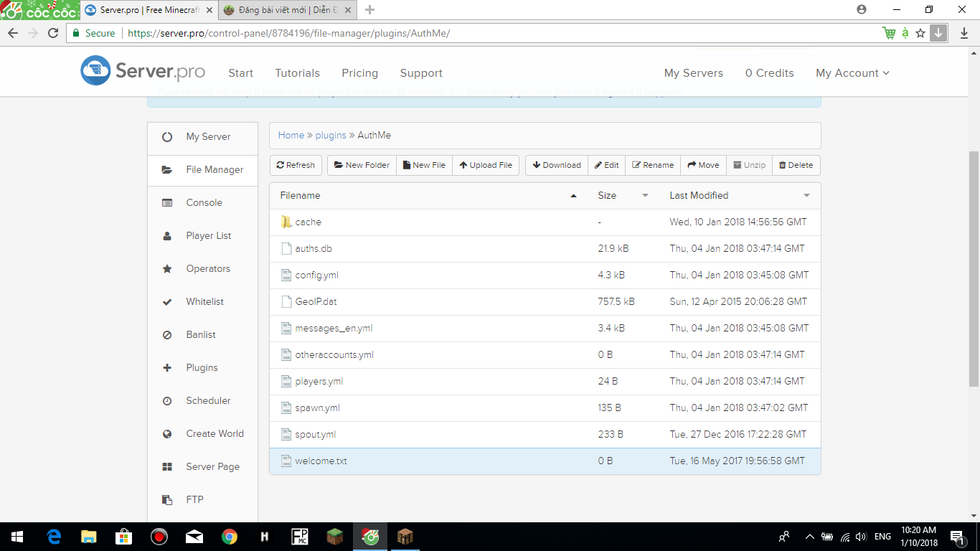Image resolution: width=980 pixels, height=551 pixels.
Task: Delete the selected welcome.txt file
Action: click(x=796, y=165)
